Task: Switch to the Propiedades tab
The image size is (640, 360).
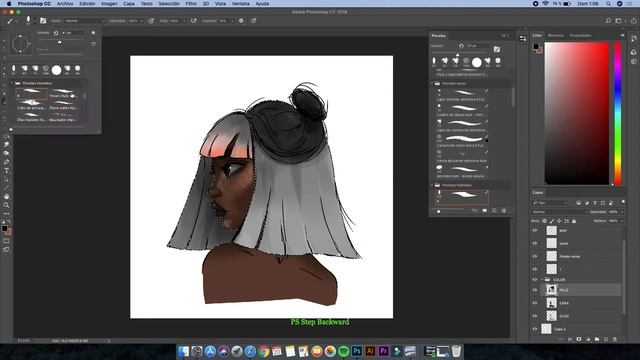Action: pos(580,36)
